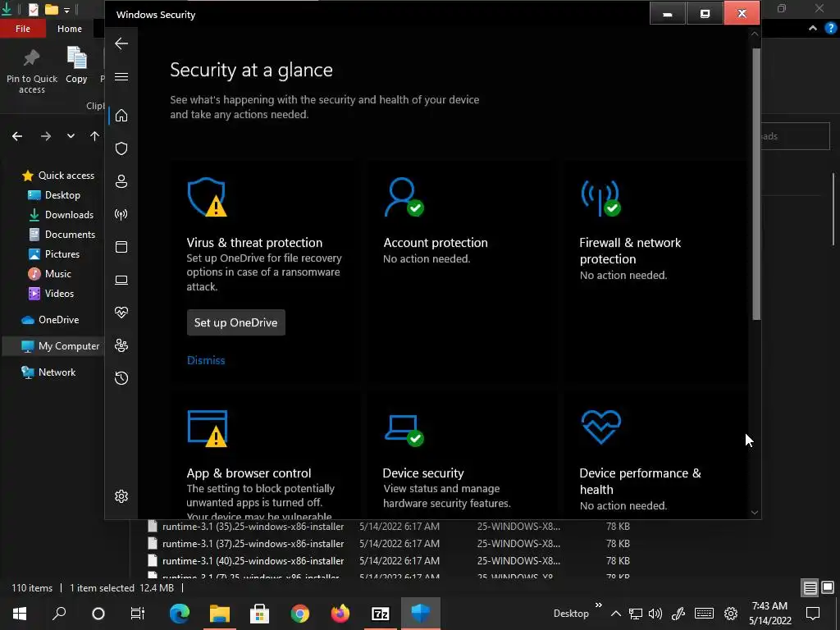Open File Explorer help icon
Viewport: 840px width, 630px height.
[831, 29]
